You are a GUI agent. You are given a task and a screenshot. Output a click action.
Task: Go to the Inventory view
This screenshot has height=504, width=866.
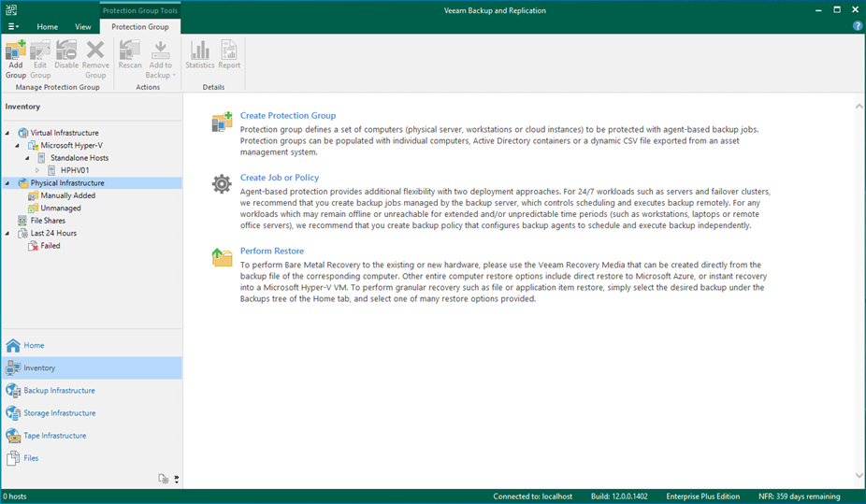point(92,367)
